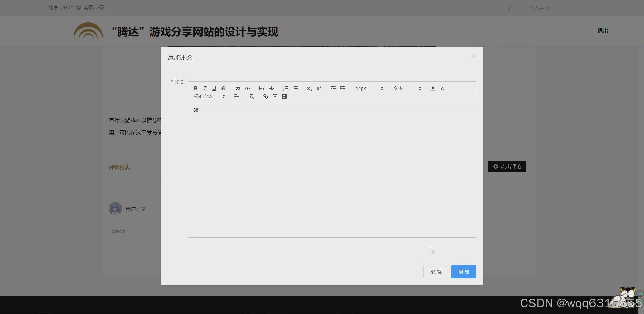Insert a code block
644x314 pixels.
point(248,88)
